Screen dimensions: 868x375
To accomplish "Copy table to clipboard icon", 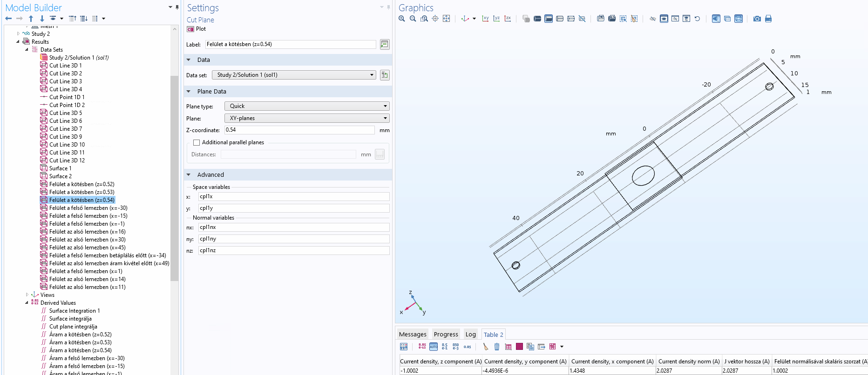I will coord(530,347).
